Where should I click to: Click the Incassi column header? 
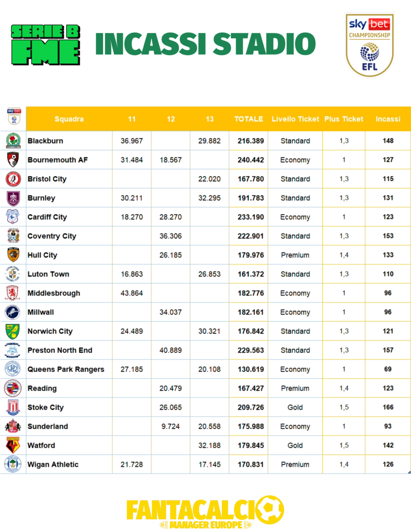pyautogui.click(x=388, y=119)
